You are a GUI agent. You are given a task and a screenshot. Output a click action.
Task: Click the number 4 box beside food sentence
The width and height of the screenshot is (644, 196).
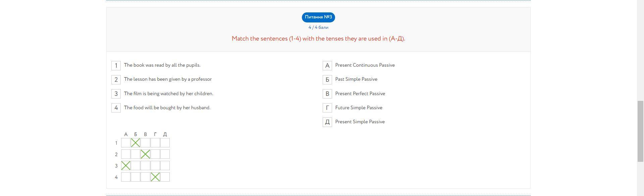[116, 108]
